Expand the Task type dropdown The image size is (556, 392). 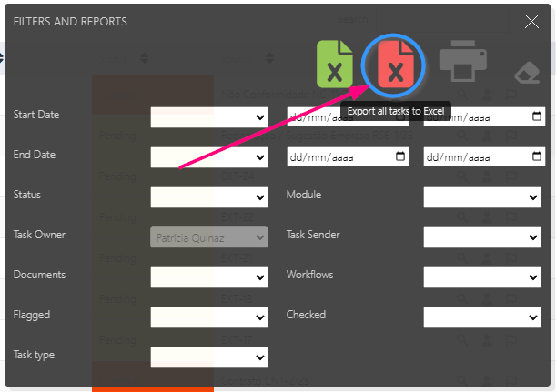pyautogui.click(x=209, y=357)
